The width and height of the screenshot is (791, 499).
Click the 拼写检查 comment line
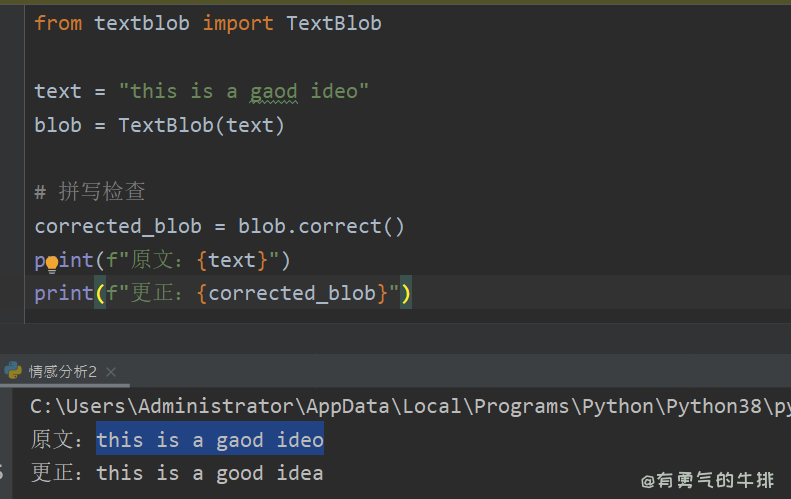pyautogui.click(x=102, y=192)
